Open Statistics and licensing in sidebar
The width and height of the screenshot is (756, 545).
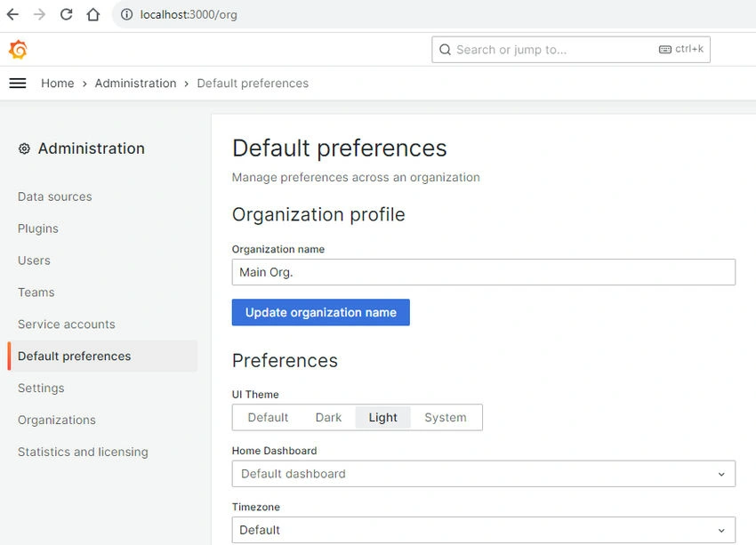click(83, 452)
